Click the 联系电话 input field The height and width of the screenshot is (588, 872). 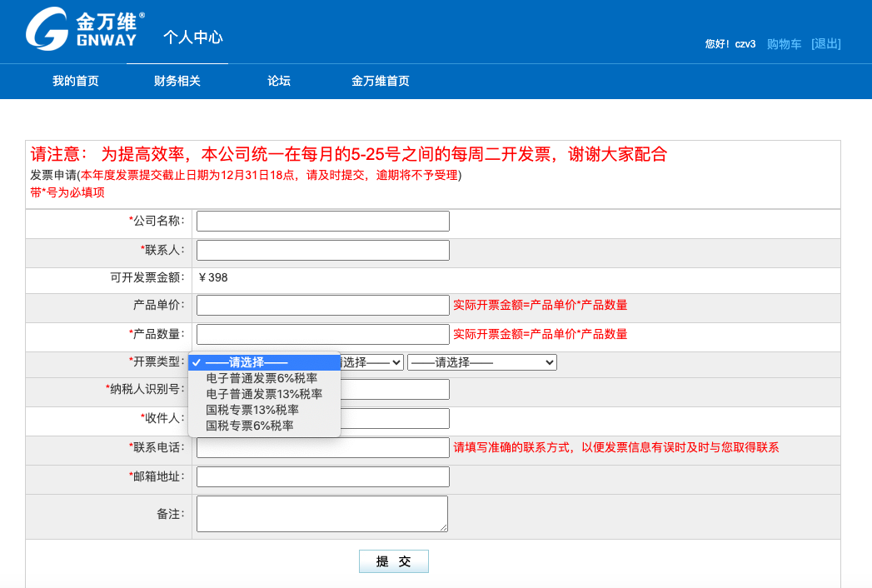click(323, 448)
